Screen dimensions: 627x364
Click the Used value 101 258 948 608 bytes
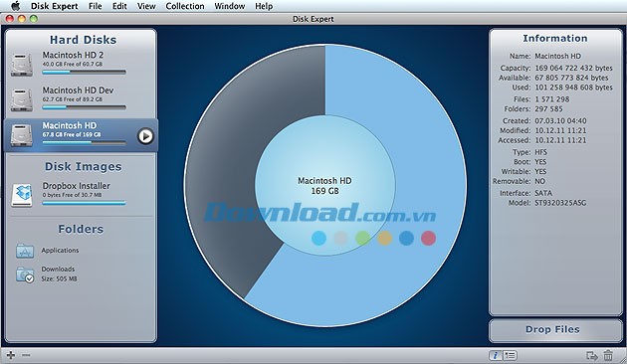(573, 88)
